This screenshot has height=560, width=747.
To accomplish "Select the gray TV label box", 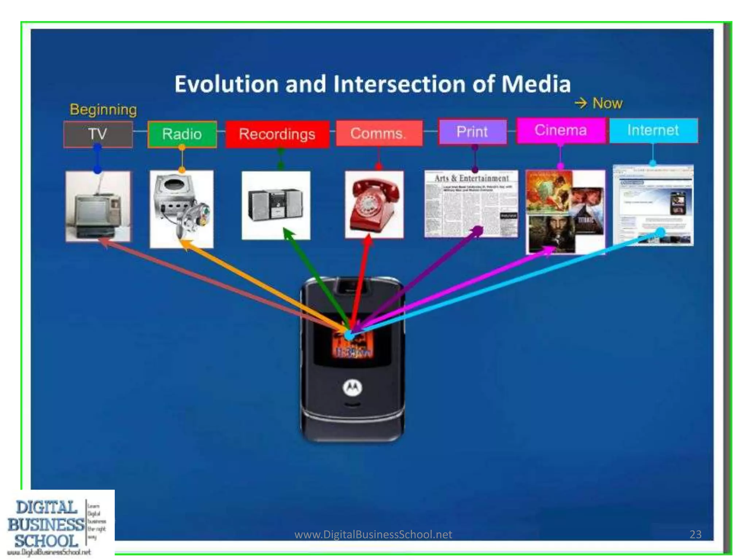I will click(x=98, y=134).
